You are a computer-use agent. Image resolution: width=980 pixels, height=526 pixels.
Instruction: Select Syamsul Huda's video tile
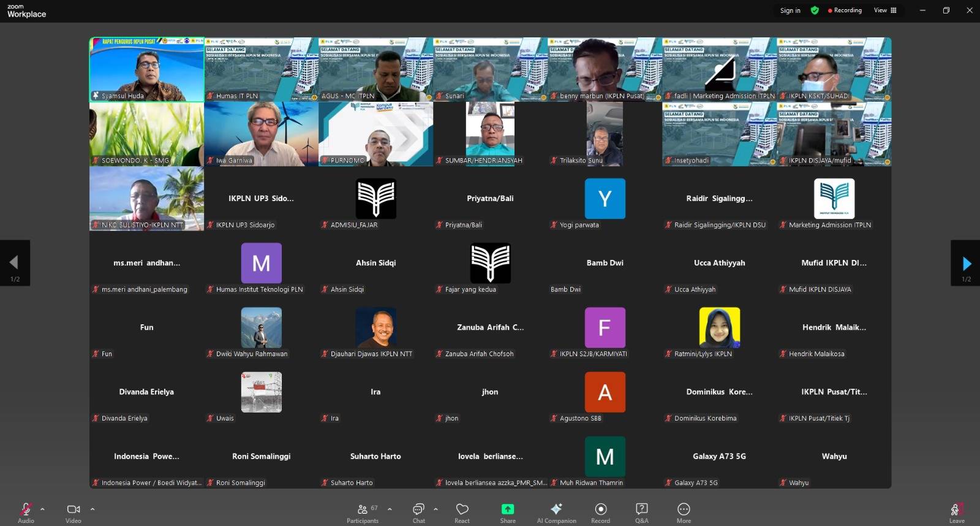coord(146,69)
